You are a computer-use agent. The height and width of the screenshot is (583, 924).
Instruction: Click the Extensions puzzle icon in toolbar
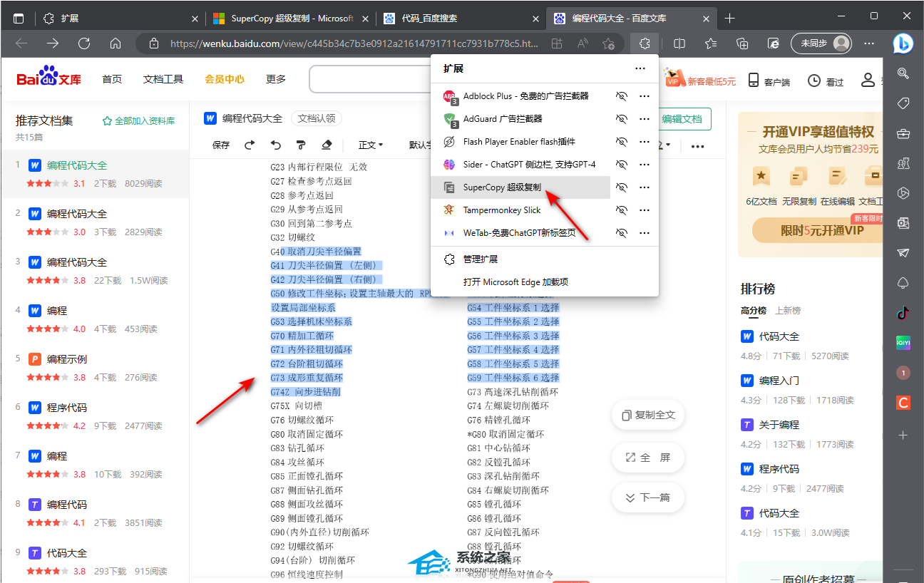click(645, 43)
